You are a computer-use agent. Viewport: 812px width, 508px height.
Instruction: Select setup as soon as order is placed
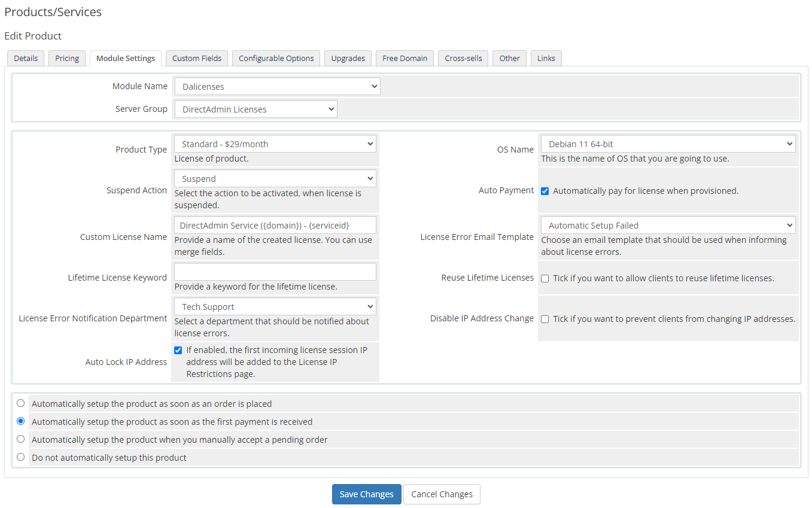[20, 403]
